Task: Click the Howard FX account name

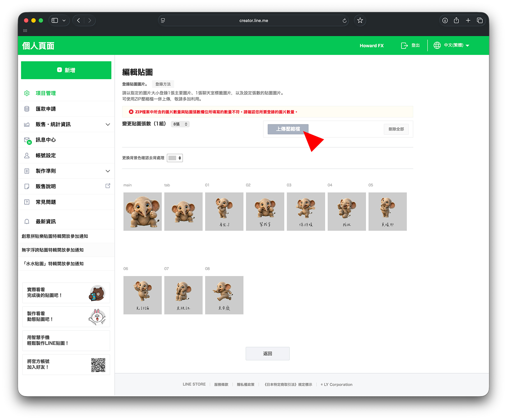Action: coord(371,46)
